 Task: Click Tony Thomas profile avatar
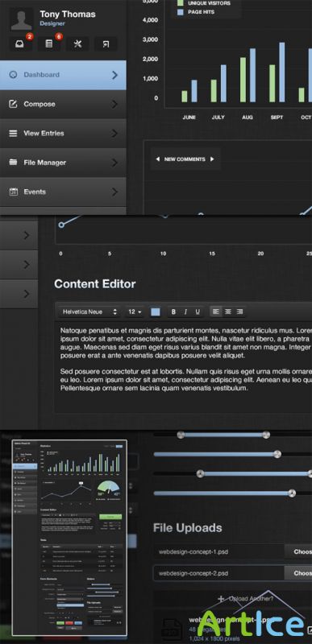(22, 19)
